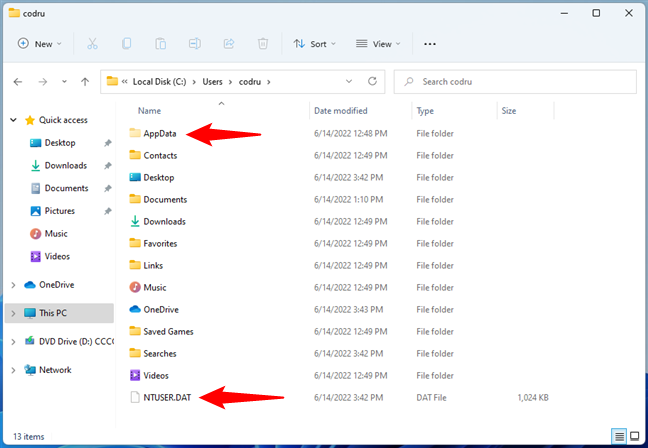Open the New dropdown menu
Screen dimensions: 648x448
(39, 44)
